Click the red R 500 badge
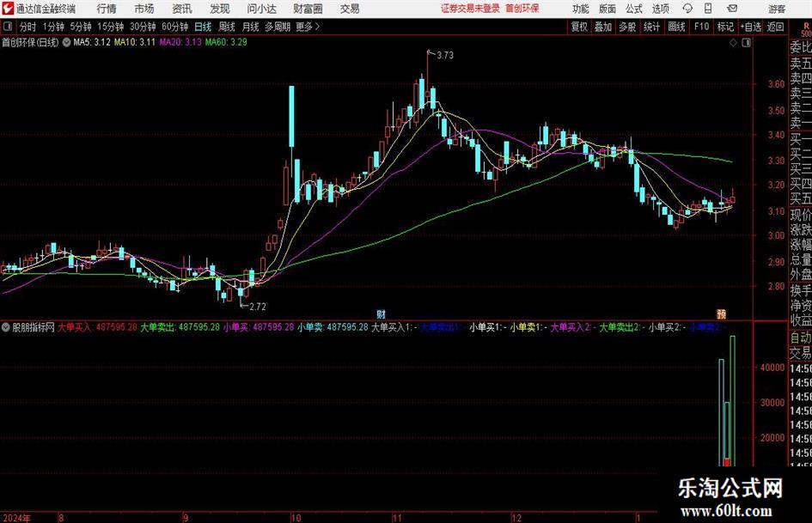 pos(806,29)
